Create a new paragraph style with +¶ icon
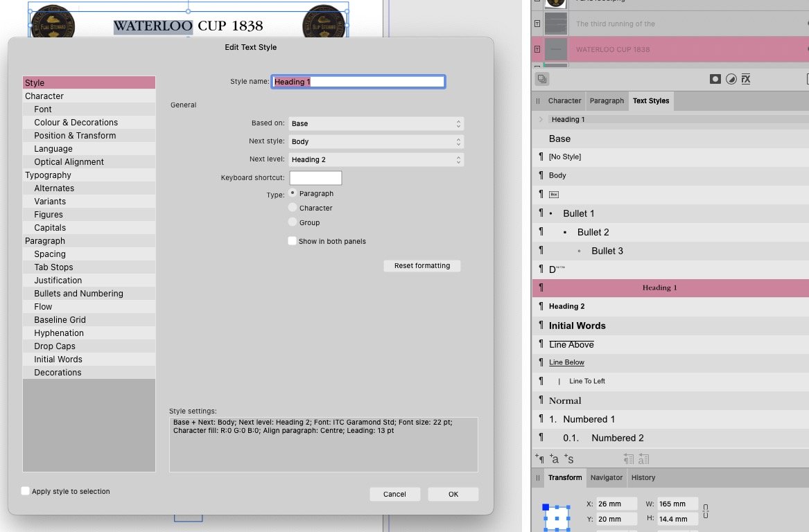This screenshot has width=809, height=532. [x=540, y=459]
